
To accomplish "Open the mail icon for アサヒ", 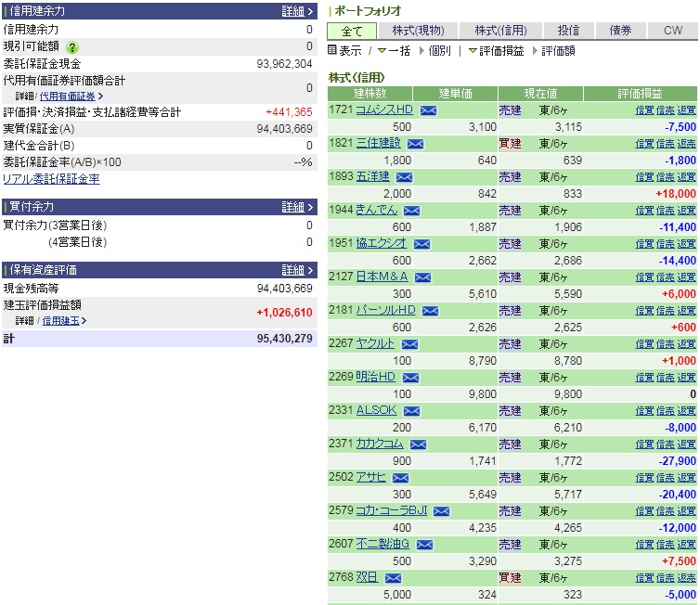I will 400,478.
